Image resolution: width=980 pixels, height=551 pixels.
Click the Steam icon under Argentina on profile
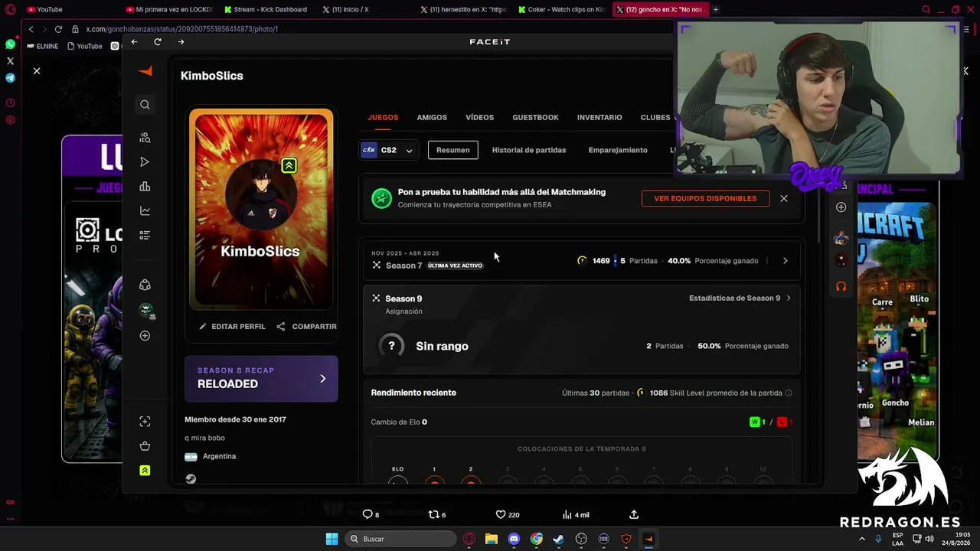pos(191,479)
